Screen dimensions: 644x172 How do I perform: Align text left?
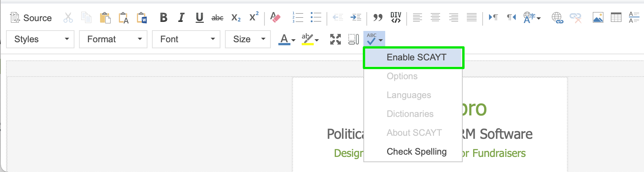click(x=417, y=18)
